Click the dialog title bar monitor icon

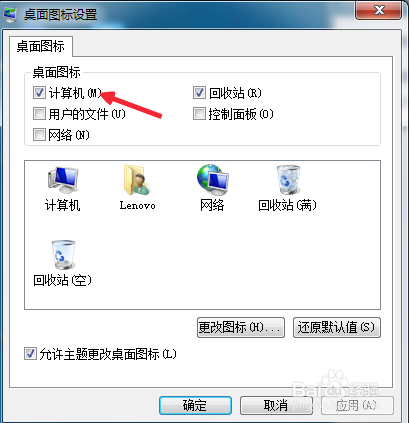coord(10,15)
